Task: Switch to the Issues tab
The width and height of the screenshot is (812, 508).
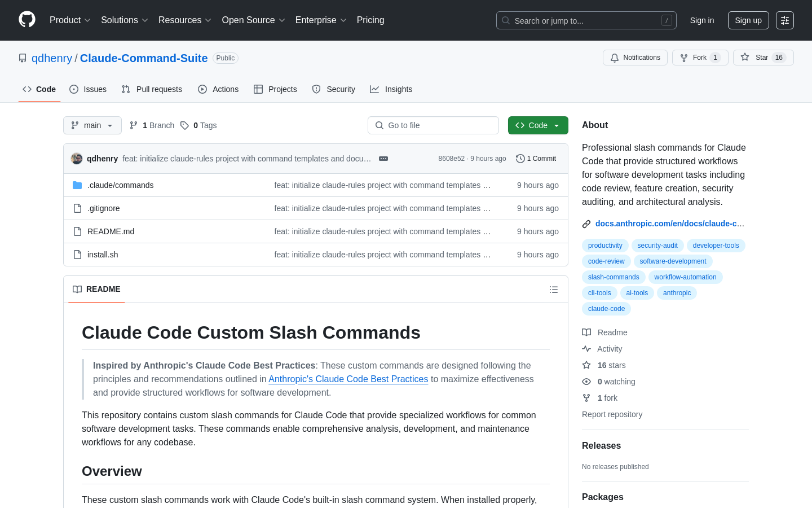Action: point(88,89)
